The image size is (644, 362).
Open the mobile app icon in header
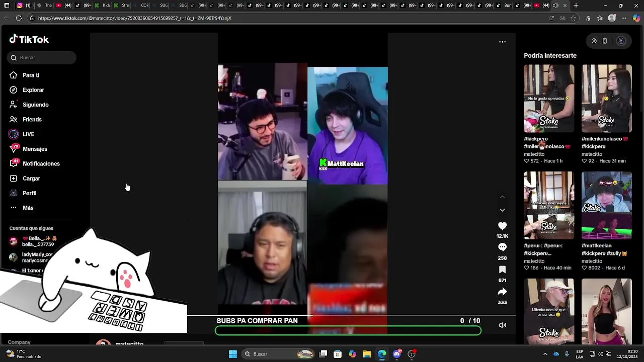click(x=605, y=41)
